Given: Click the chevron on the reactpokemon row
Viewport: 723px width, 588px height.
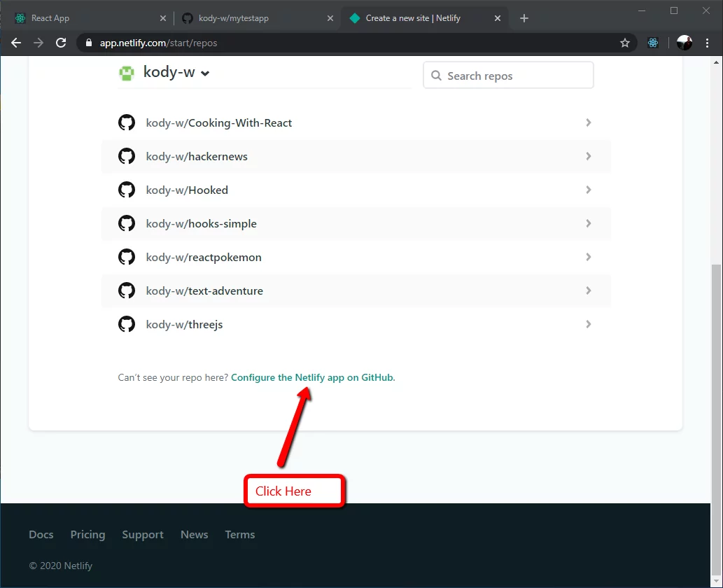Looking at the screenshot, I should [589, 257].
